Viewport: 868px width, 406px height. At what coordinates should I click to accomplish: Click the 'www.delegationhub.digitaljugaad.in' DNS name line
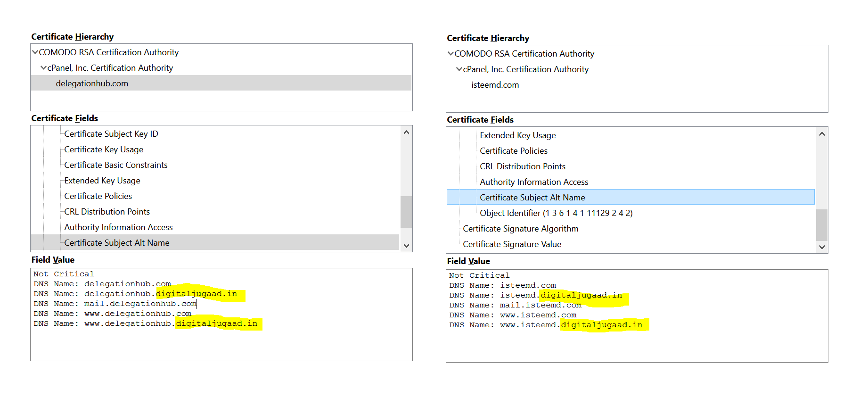click(x=146, y=323)
